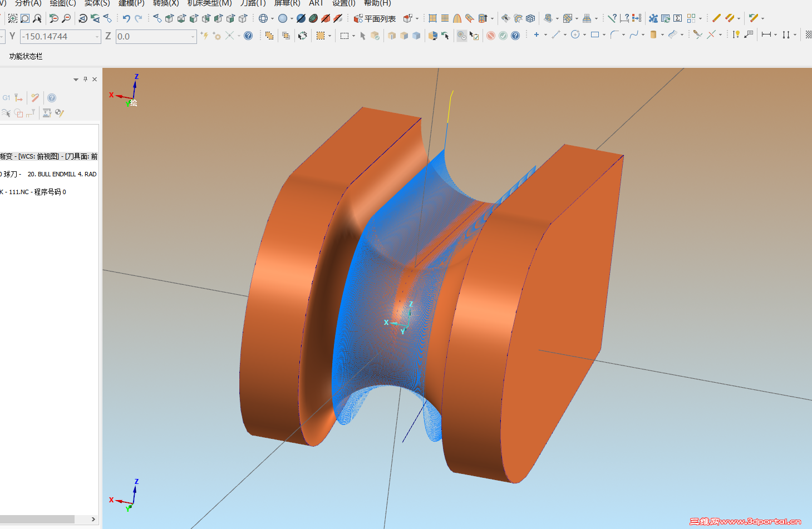
Task: Toggle the side panel pin
Action: [85, 79]
